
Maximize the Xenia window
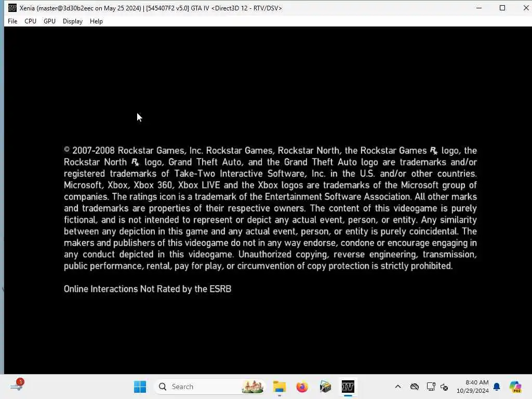point(502,8)
